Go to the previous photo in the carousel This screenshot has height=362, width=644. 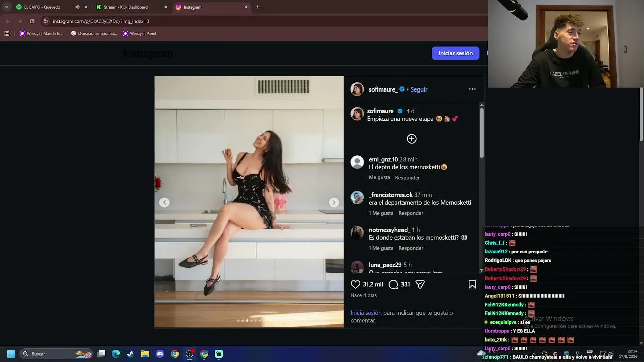165,202
